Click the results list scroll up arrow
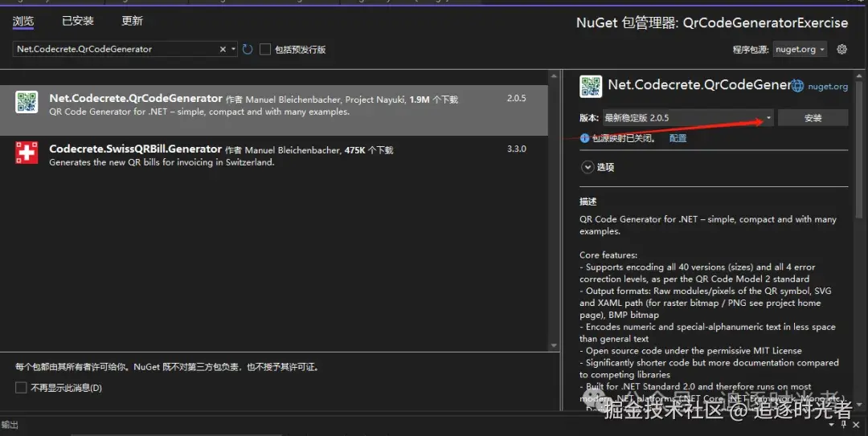This screenshot has width=868, height=436. coord(554,75)
